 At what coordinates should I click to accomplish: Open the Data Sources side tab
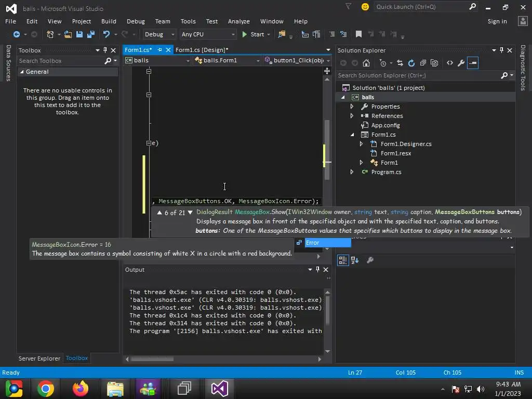tap(8, 63)
